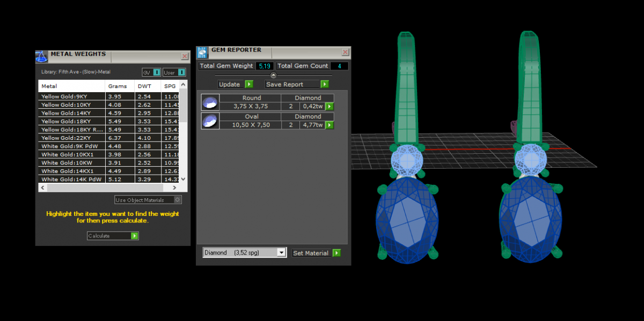Click the right round diamond in viewport

(x=530, y=160)
